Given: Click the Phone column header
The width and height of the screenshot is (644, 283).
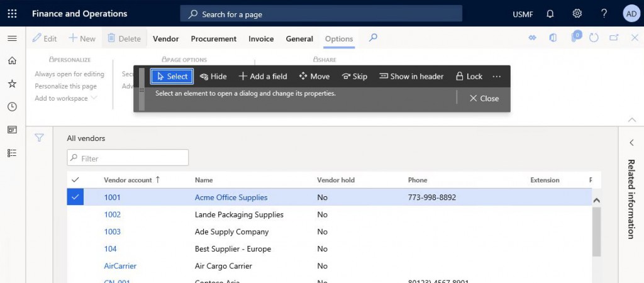Looking at the screenshot, I should click(418, 180).
